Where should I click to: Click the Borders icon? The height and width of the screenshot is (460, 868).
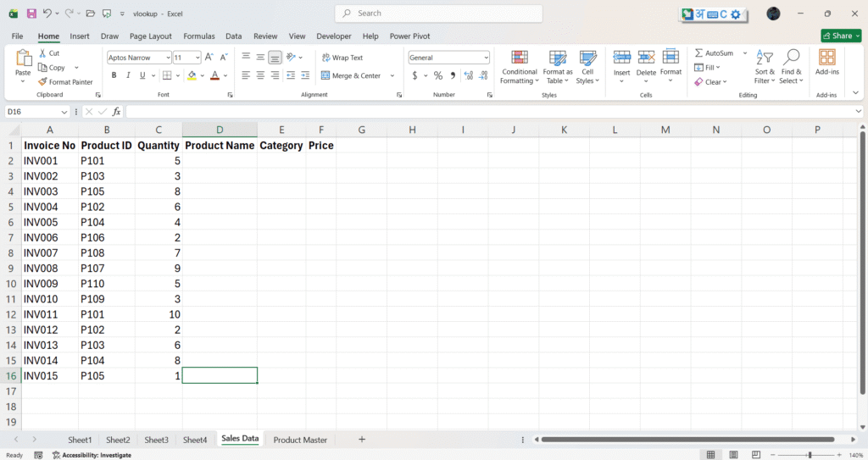tap(167, 75)
